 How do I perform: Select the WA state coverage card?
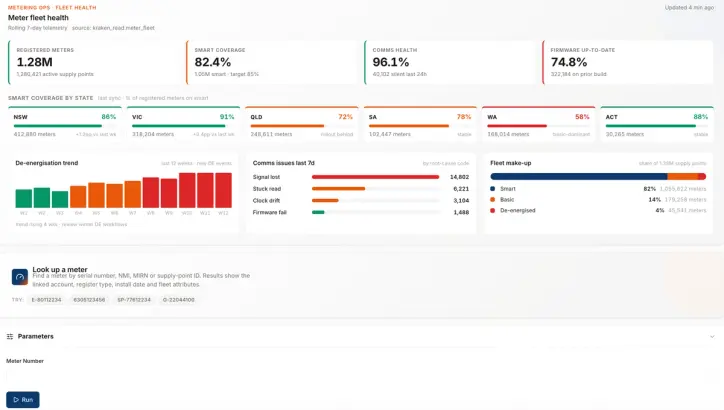(538, 124)
